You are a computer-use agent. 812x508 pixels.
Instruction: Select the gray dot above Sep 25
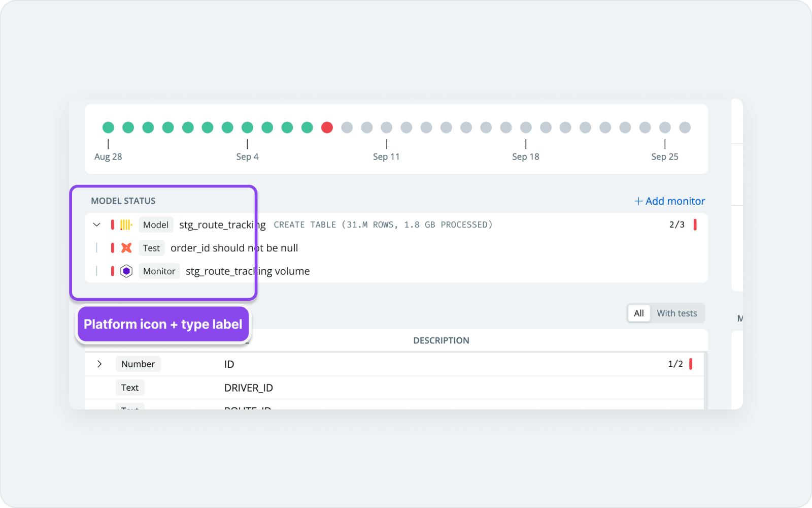tap(665, 128)
